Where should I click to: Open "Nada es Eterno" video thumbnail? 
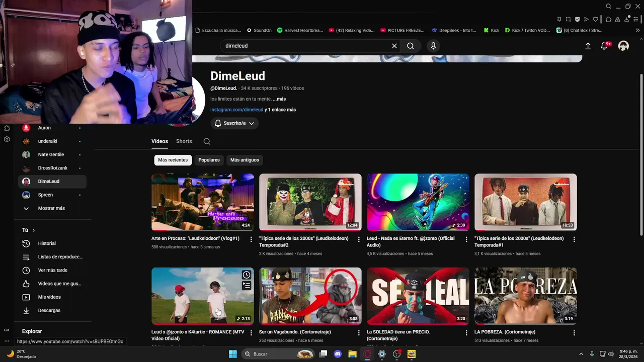(418, 202)
